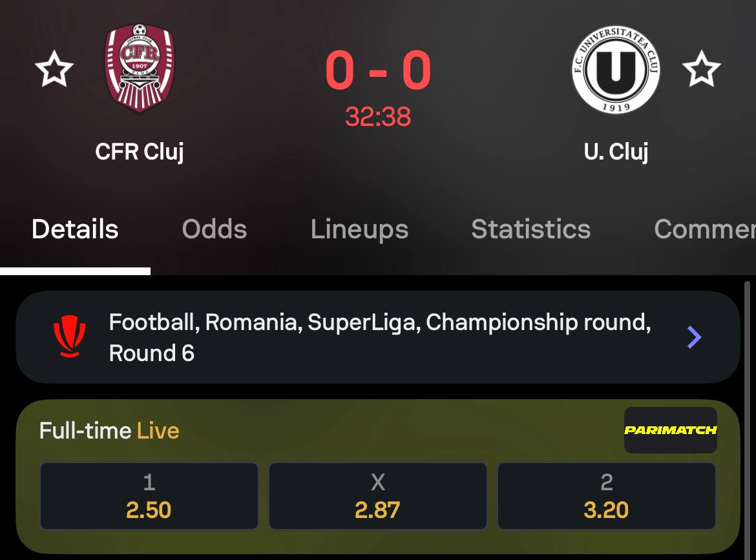Click the U. Cluj team name
The height and width of the screenshot is (560, 756).
tap(616, 152)
